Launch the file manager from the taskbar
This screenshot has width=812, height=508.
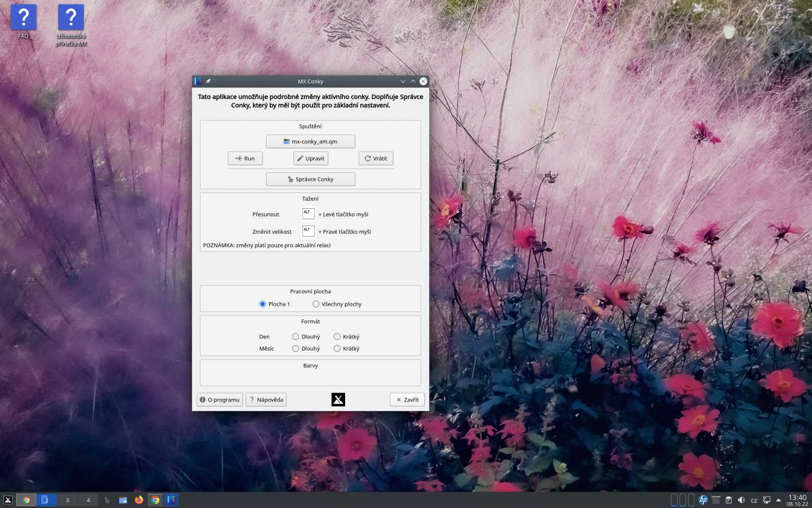(x=123, y=500)
